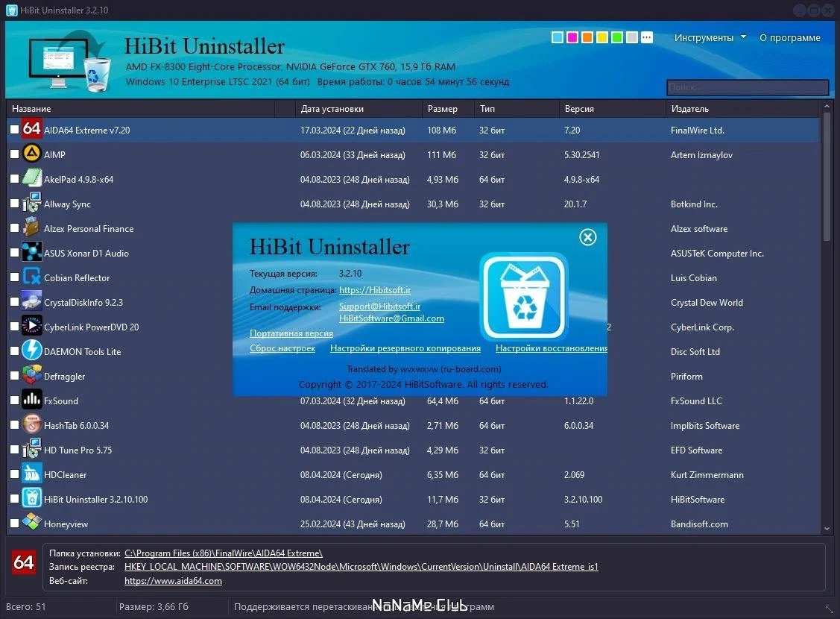The height and width of the screenshot is (619, 840).
Task: Click the HiBitSoftware@Gmail.com link
Action: click(x=391, y=318)
